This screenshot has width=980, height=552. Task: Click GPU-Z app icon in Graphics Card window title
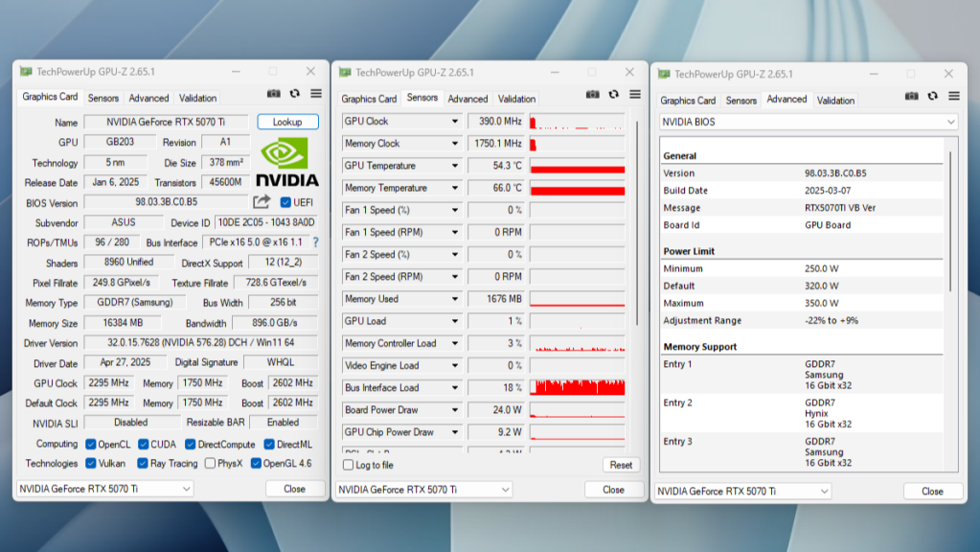(26, 71)
